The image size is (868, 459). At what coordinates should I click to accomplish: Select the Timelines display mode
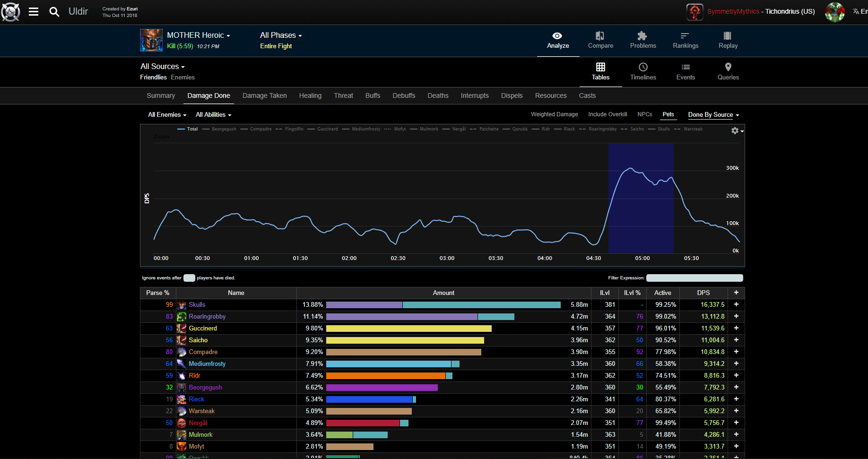click(x=643, y=72)
